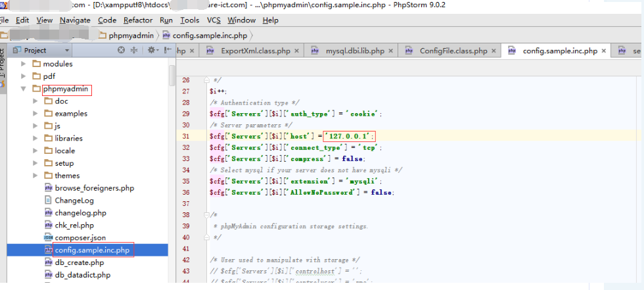The height and width of the screenshot is (290, 644).
Task: Open the Refactor menu
Action: (138, 20)
